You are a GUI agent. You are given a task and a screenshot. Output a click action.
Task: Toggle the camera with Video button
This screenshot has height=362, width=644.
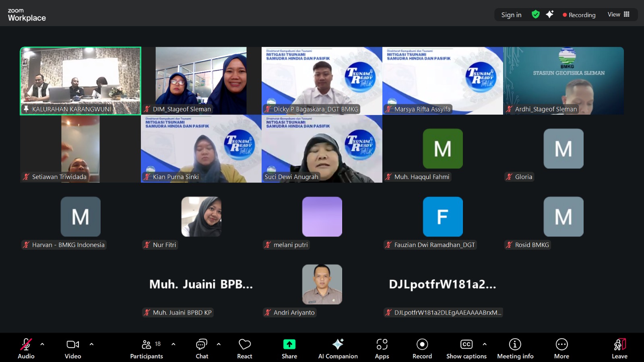(x=73, y=348)
